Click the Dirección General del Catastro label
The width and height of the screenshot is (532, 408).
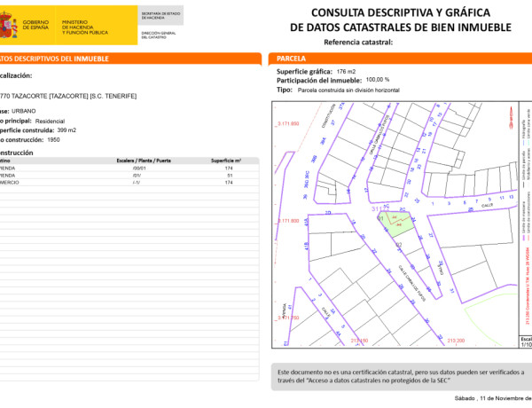point(160,33)
